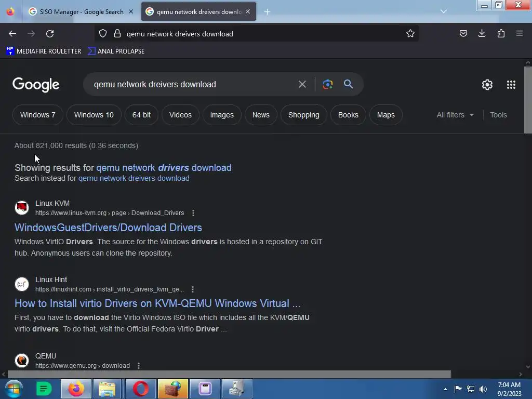
Task: Click the Google logo
Action: click(x=36, y=85)
